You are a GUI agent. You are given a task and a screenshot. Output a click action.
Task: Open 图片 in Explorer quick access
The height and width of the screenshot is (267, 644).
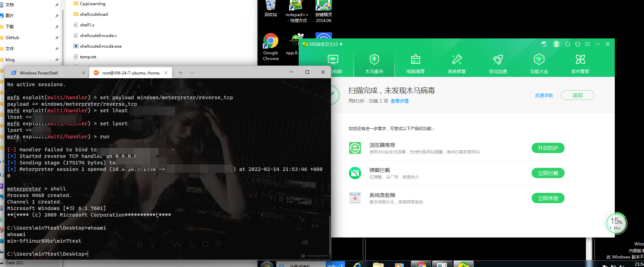[x=10, y=15]
